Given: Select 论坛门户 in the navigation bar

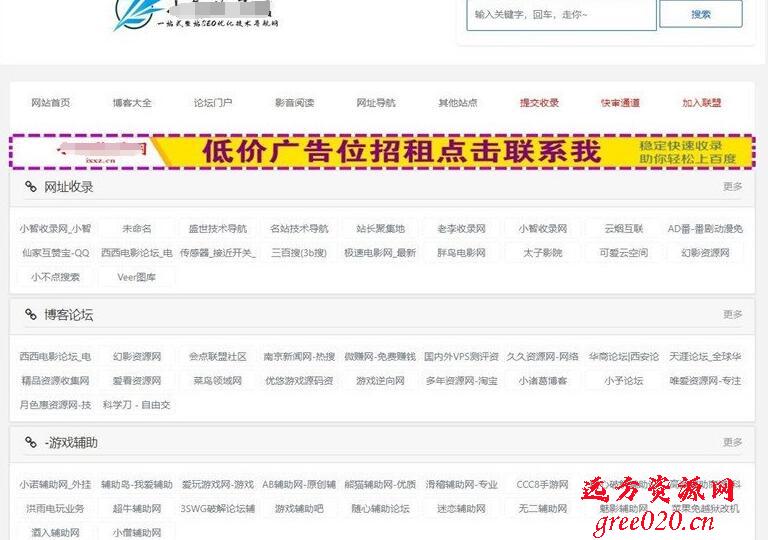Looking at the screenshot, I should (x=213, y=103).
